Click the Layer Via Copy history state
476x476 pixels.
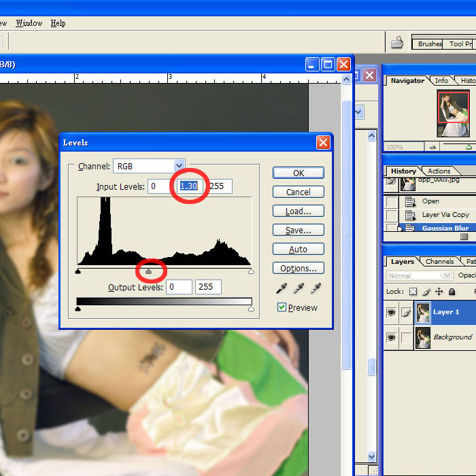445,214
